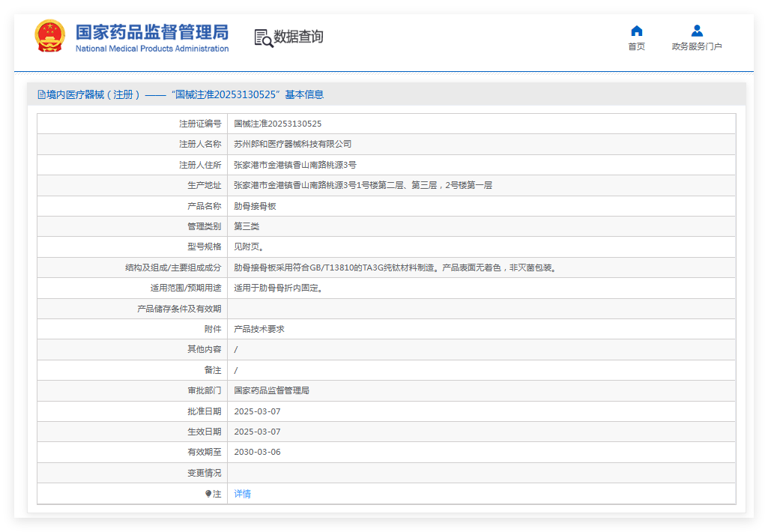Click the 有效期至 label
The width and height of the screenshot is (768, 532).
coord(205,452)
